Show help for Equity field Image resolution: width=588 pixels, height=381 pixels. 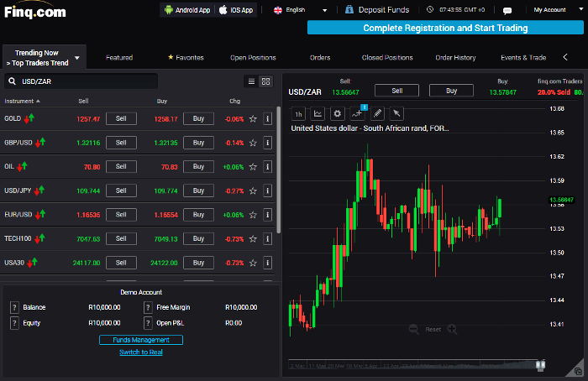click(x=14, y=323)
